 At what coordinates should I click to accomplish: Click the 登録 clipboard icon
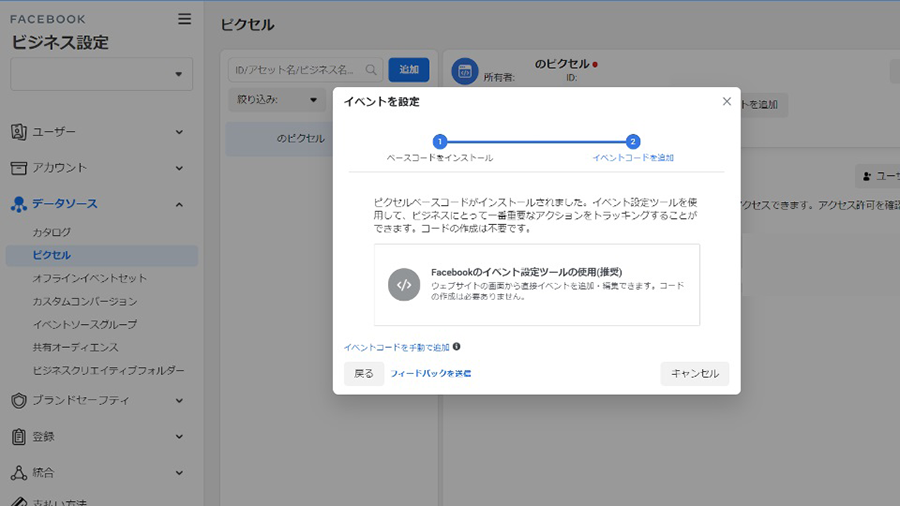coord(18,437)
